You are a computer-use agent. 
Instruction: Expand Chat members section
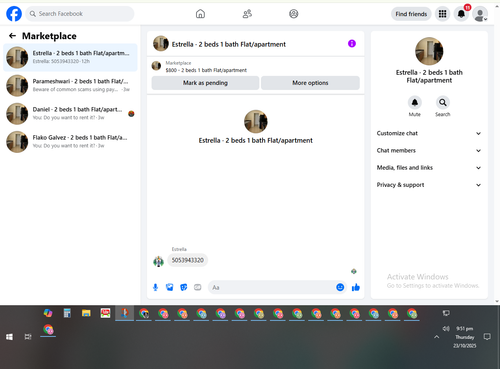pos(429,150)
